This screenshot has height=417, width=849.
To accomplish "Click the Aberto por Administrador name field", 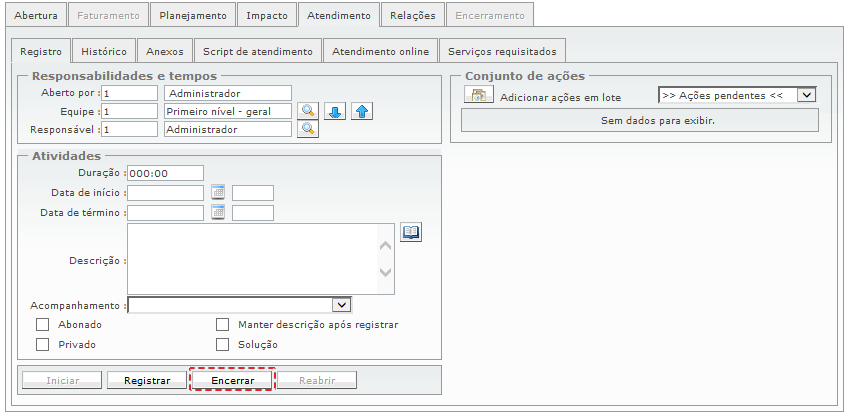I will 228,93.
